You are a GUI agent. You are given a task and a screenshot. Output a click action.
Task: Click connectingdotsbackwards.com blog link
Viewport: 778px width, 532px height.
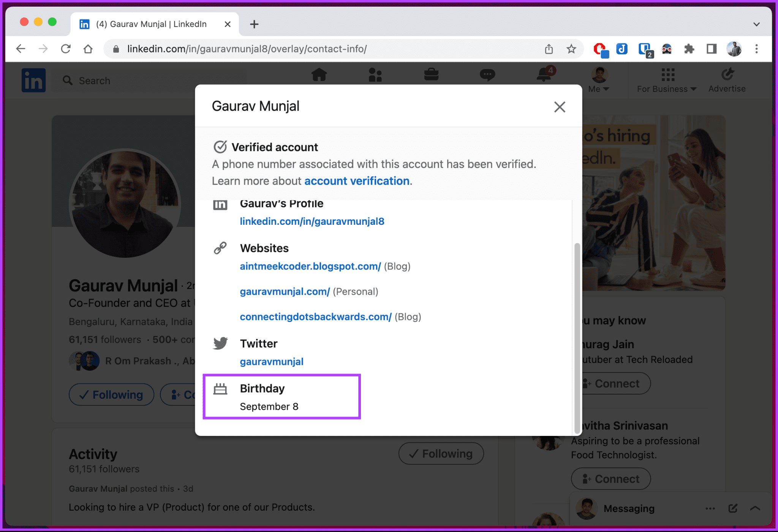coord(315,317)
